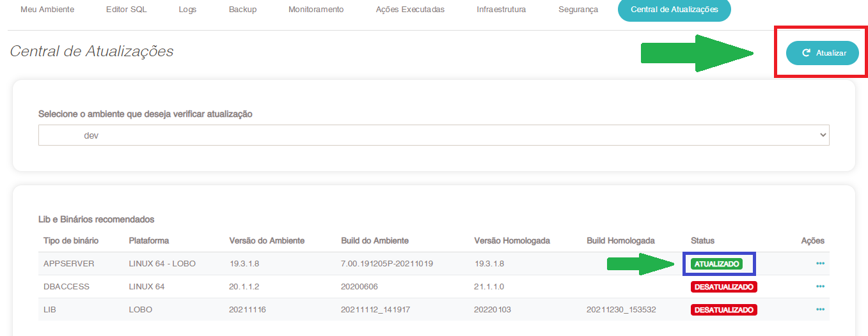Click build value 20200606
The image size is (868, 336).
click(359, 287)
